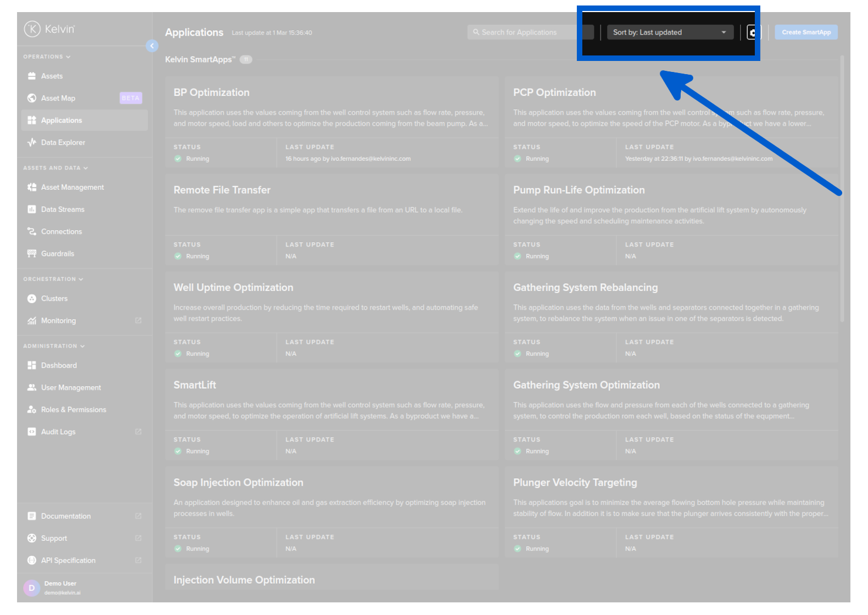Open Guardrails icon in sidebar
The image size is (868, 615).
pos(32,254)
